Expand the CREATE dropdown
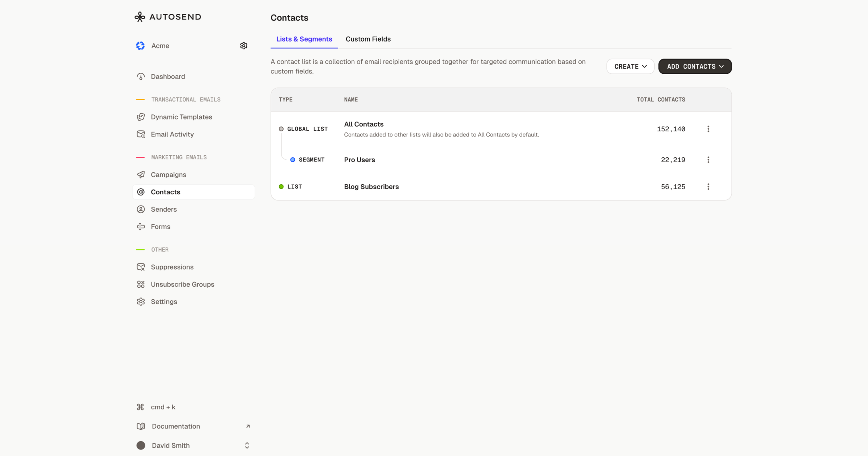Screen dimensions: 868x456 630,67
